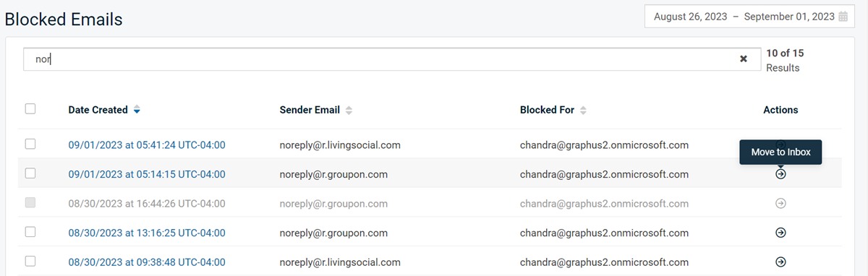Sort by Date Created arrow
The height and width of the screenshot is (276, 868).
click(x=137, y=111)
